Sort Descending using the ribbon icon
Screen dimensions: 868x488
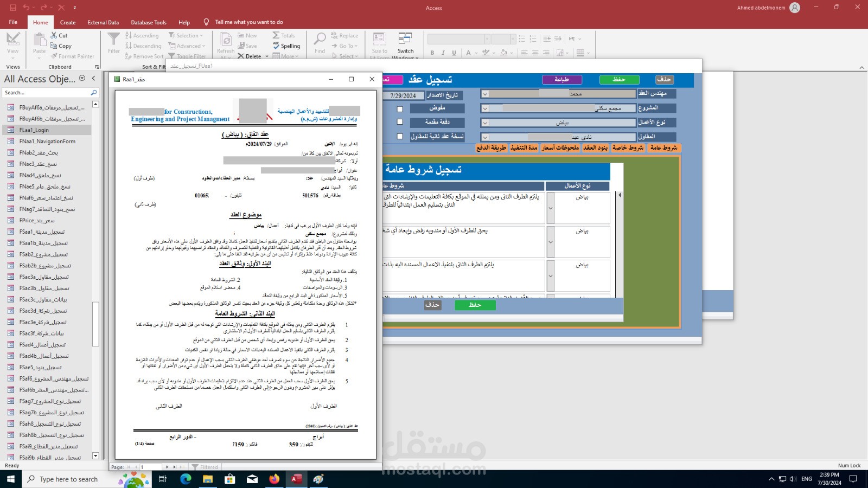129,46
